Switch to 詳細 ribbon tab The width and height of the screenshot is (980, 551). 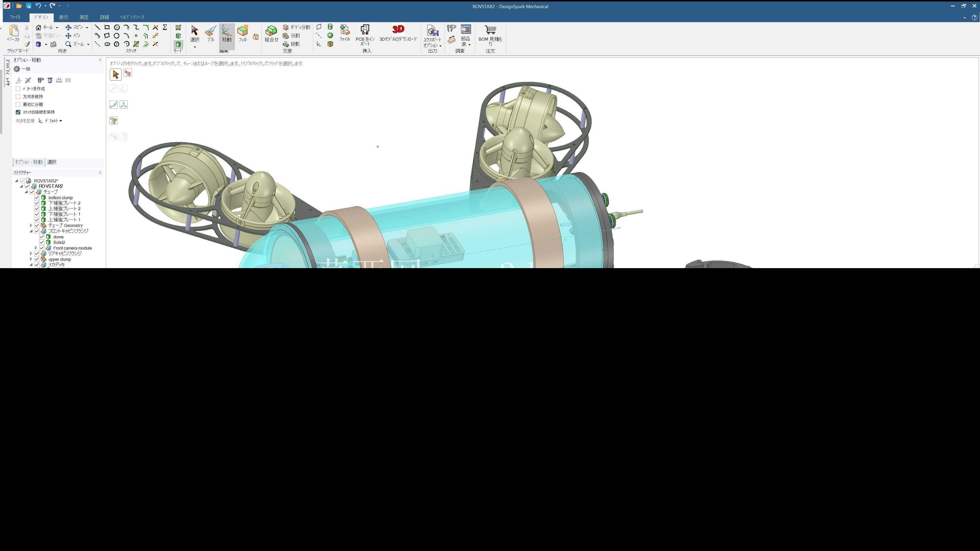[x=104, y=17]
